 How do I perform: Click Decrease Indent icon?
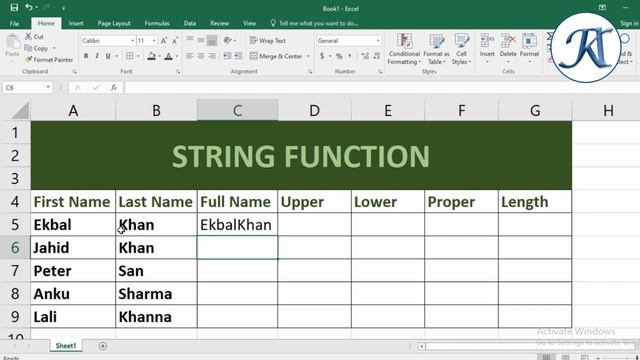coord(227,56)
